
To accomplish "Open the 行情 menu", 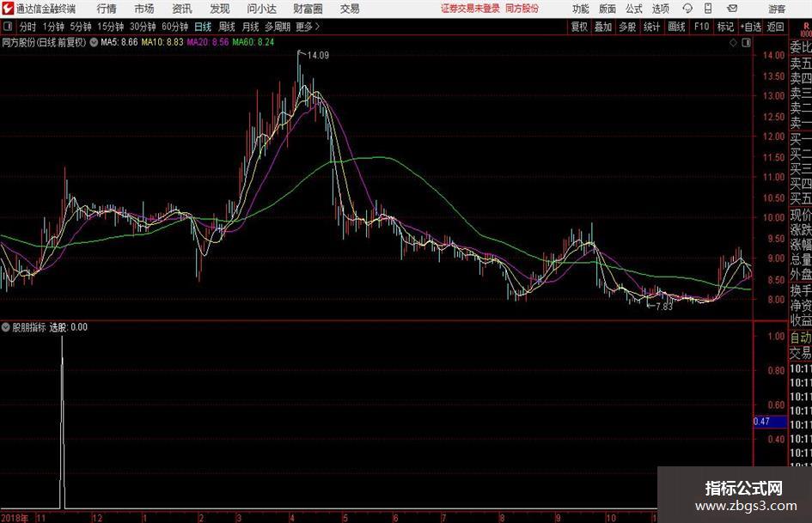I will pos(107,9).
